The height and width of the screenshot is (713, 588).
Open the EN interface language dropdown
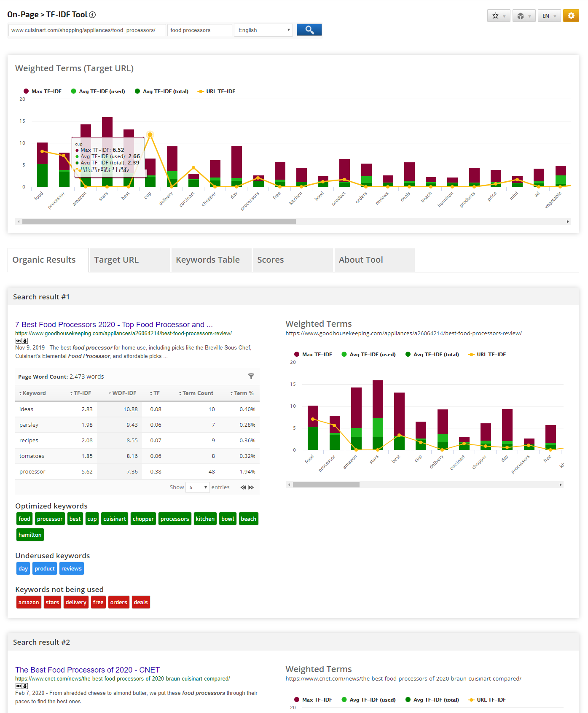[549, 16]
